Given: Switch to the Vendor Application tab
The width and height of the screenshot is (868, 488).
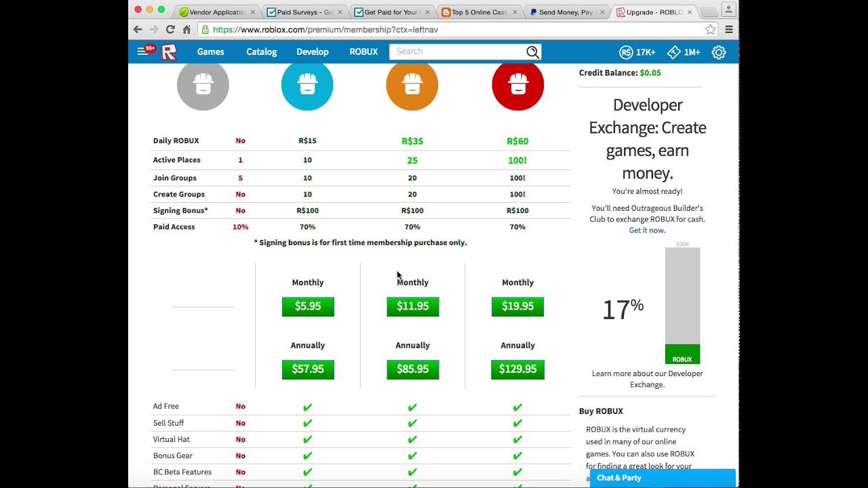Looking at the screenshot, I should (217, 12).
